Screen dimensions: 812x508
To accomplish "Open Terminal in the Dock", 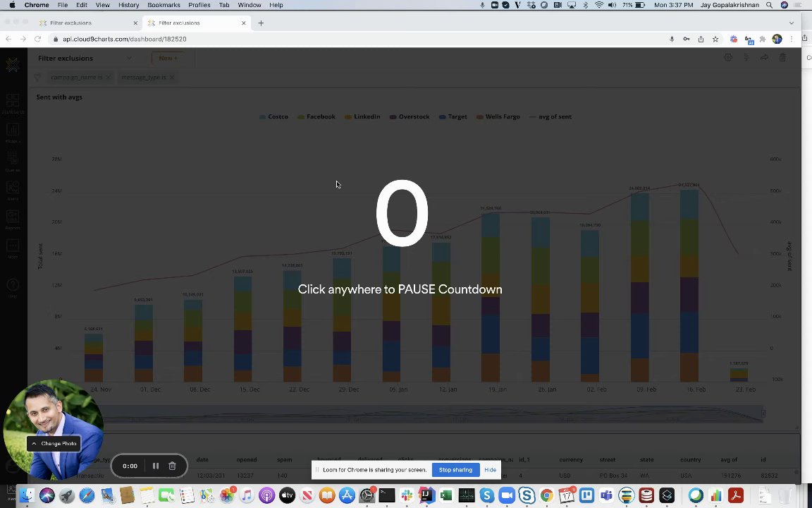I will click(387, 495).
